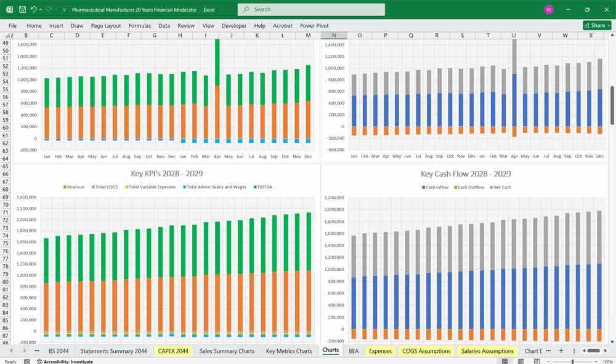
Task: Click the zoom slider in the status bar
Action: pyautogui.click(x=573, y=362)
